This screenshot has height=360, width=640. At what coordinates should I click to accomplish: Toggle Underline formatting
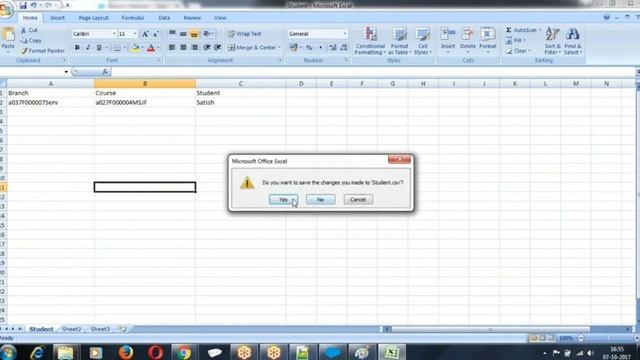(x=99, y=48)
